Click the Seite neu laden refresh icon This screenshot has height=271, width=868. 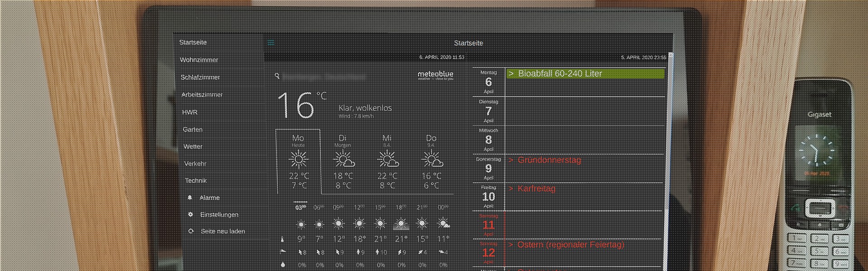tap(191, 231)
